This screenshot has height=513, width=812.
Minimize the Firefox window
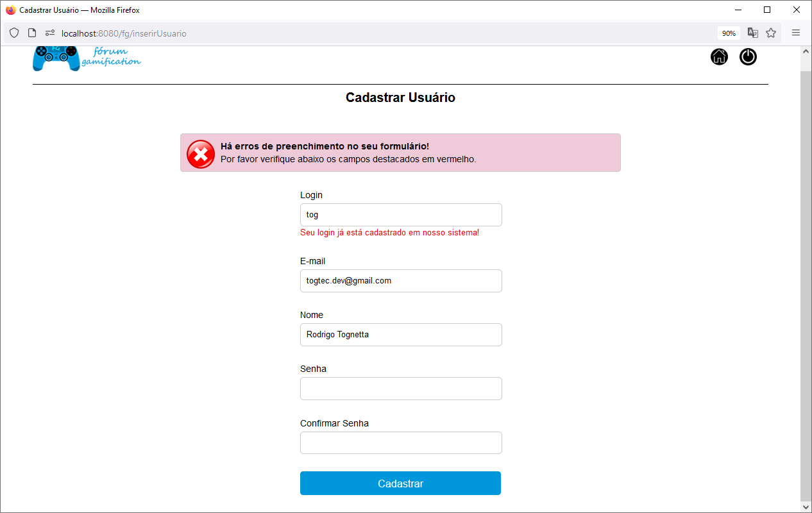(738, 10)
